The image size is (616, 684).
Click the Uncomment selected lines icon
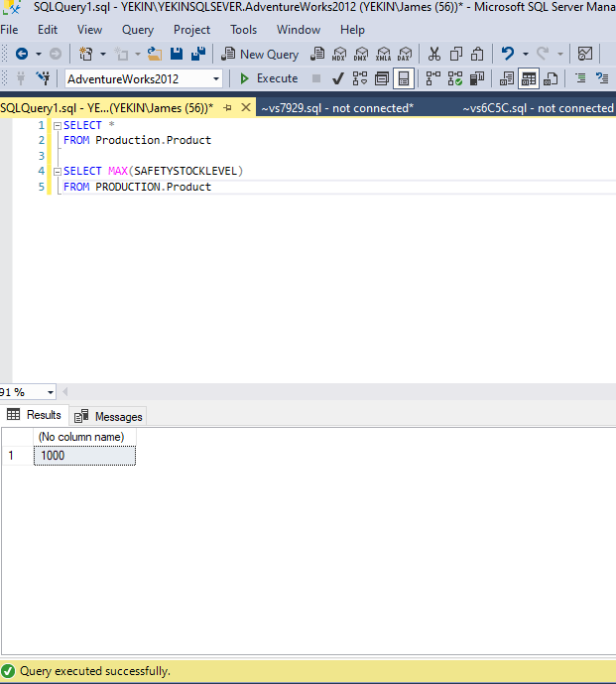pyautogui.click(x=602, y=78)
